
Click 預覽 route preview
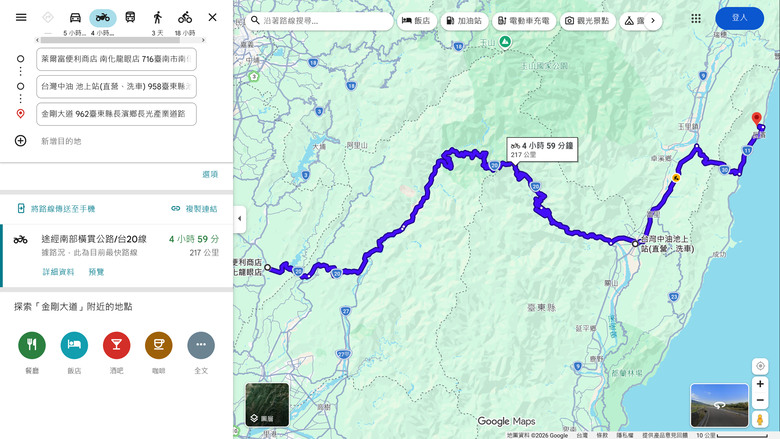pos(96,272)
